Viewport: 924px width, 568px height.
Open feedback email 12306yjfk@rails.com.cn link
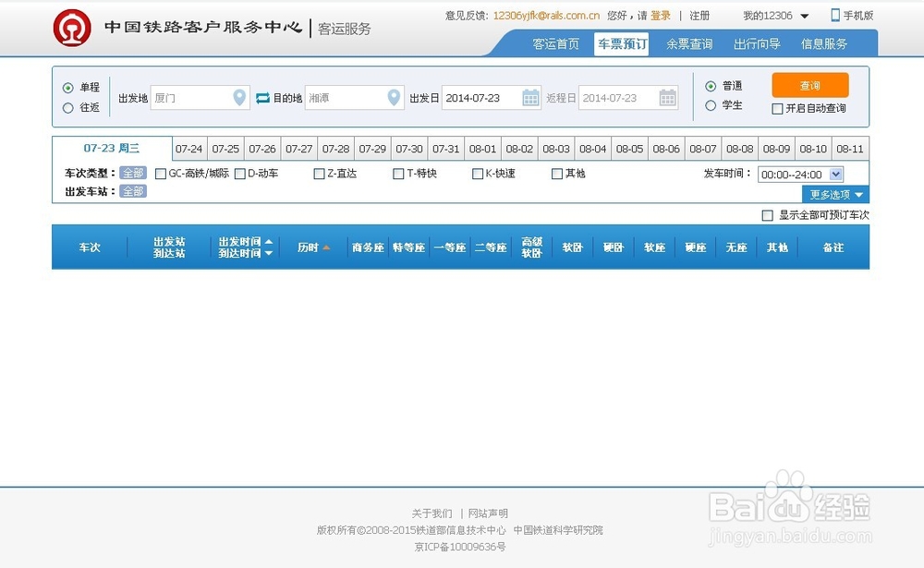coord(546,16)
